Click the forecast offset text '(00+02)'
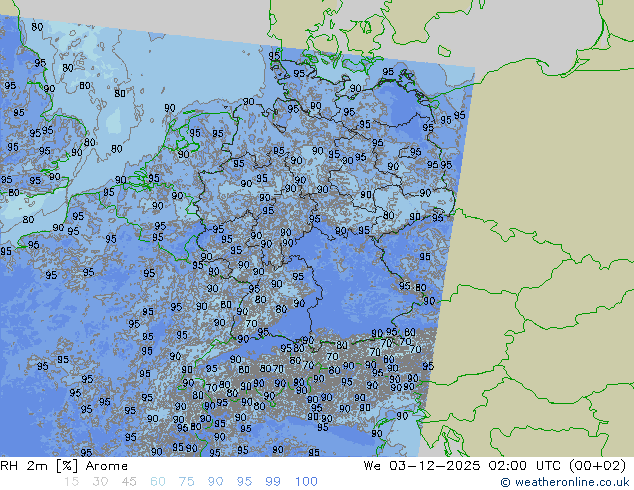 pos(598,466)
